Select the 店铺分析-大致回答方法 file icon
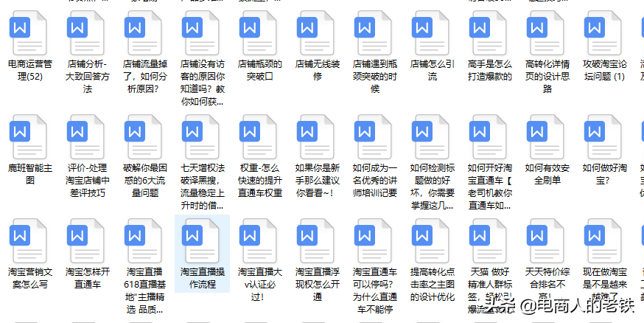 (x=86, y=32)
